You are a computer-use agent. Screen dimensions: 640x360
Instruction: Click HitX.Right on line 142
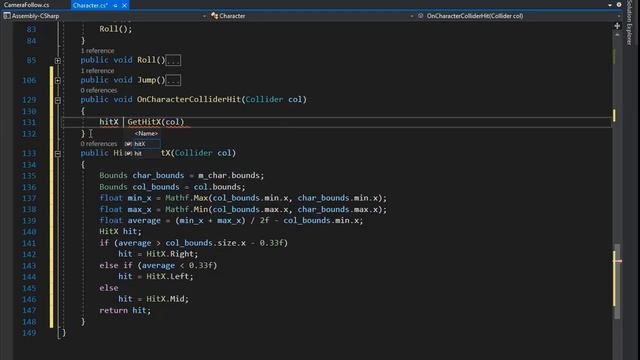pyautogui.click(x=170, y=254)
